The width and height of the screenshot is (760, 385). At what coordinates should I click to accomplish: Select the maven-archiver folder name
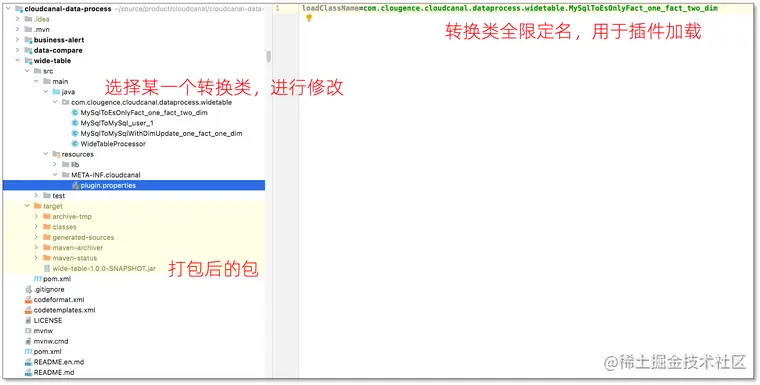coord(78,248)
